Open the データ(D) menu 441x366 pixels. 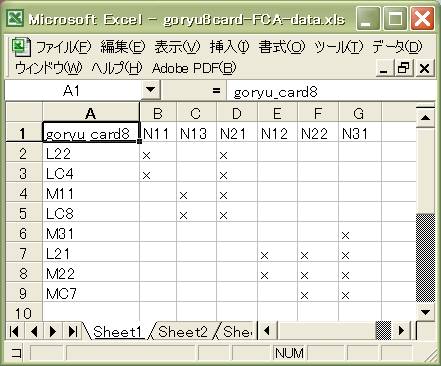click(397, 48)
